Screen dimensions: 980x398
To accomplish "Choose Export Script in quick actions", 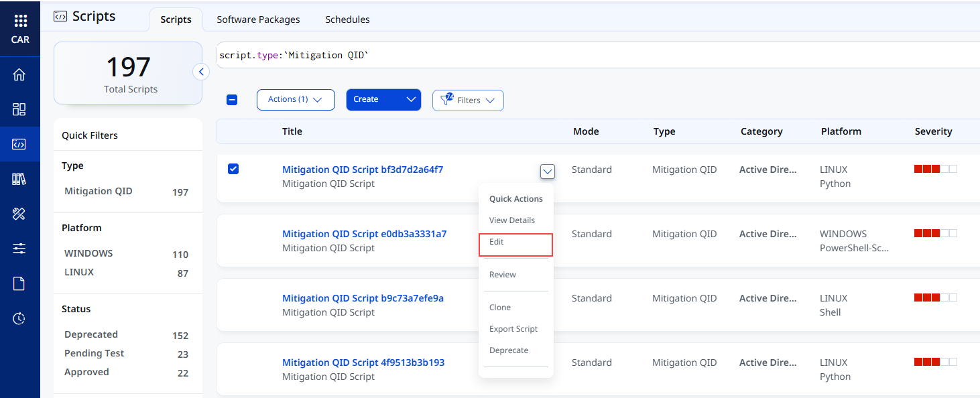I will tap(513, 329).
